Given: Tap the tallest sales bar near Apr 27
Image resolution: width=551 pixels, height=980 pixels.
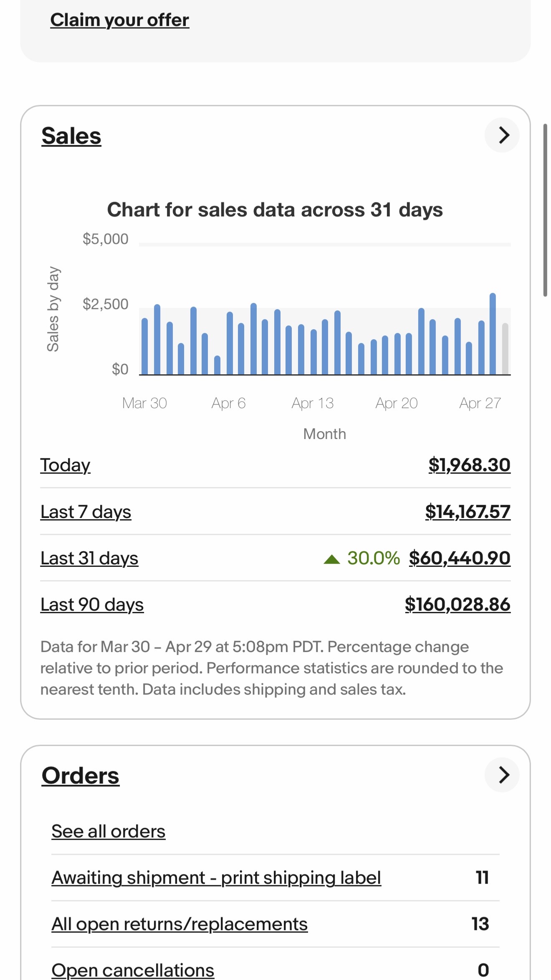Looking at the screenshot, I should pos(493,334).
